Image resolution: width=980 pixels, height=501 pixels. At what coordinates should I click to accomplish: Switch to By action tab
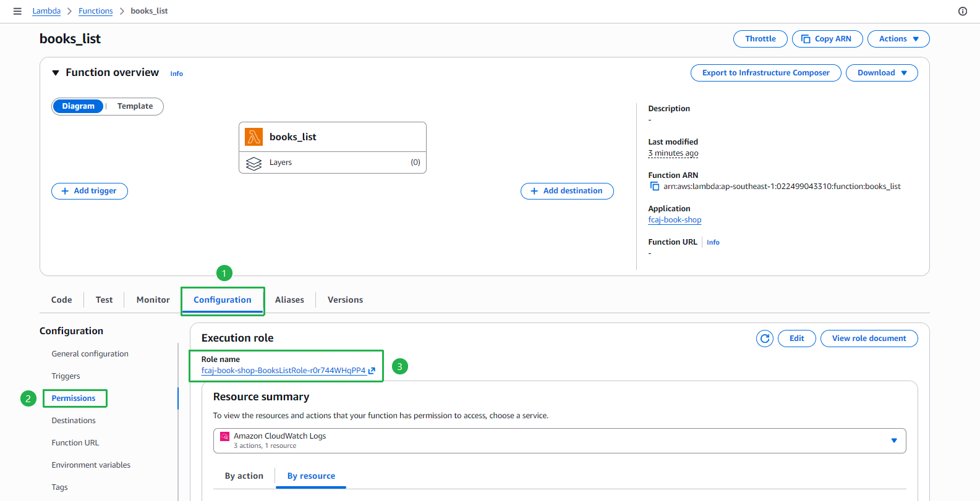(x=244, y=476)
